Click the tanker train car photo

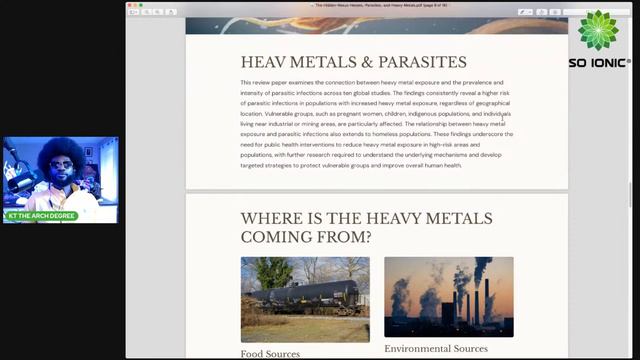(x=305, y=299)
